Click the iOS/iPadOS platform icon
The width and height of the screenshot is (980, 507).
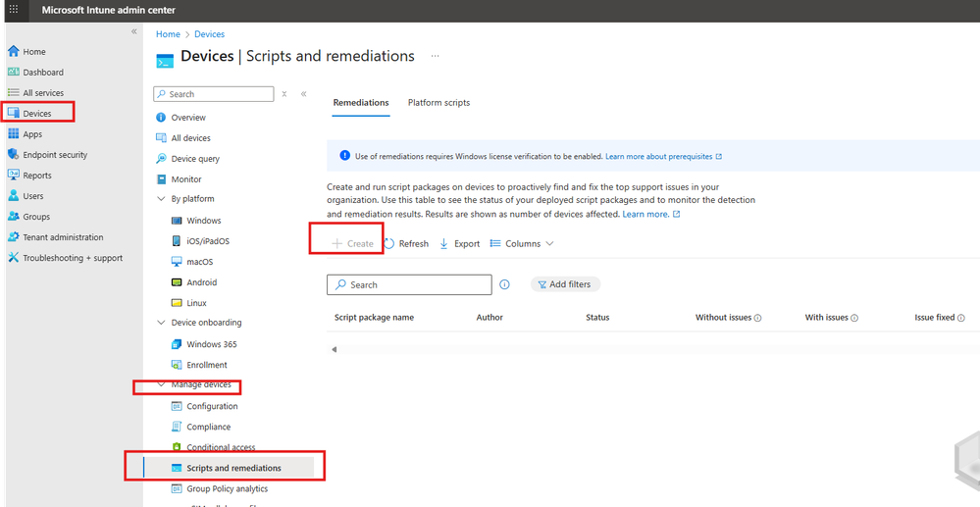click(x=177, y=240)
